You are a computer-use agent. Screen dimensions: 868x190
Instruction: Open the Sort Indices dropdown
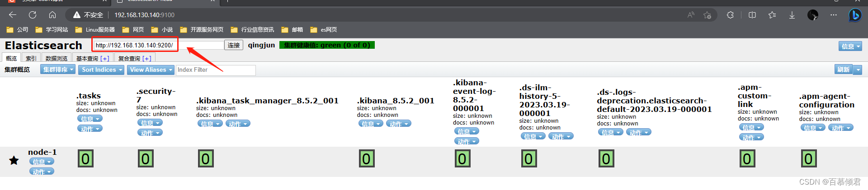pos(102,70)
